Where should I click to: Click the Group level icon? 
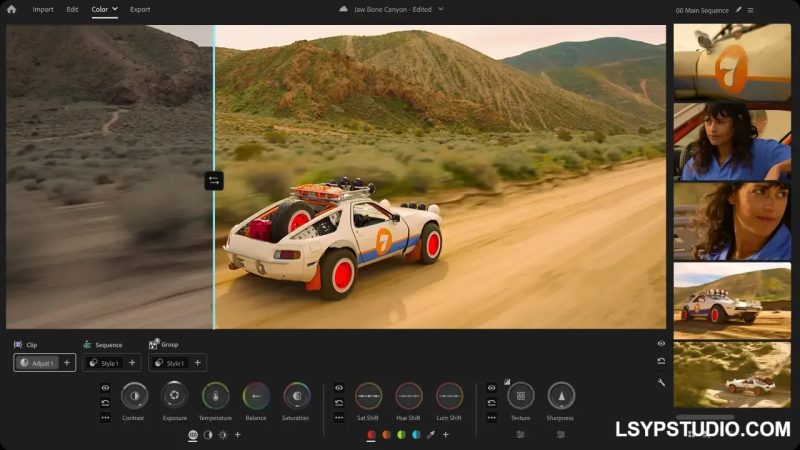click(x=153, y=344)
